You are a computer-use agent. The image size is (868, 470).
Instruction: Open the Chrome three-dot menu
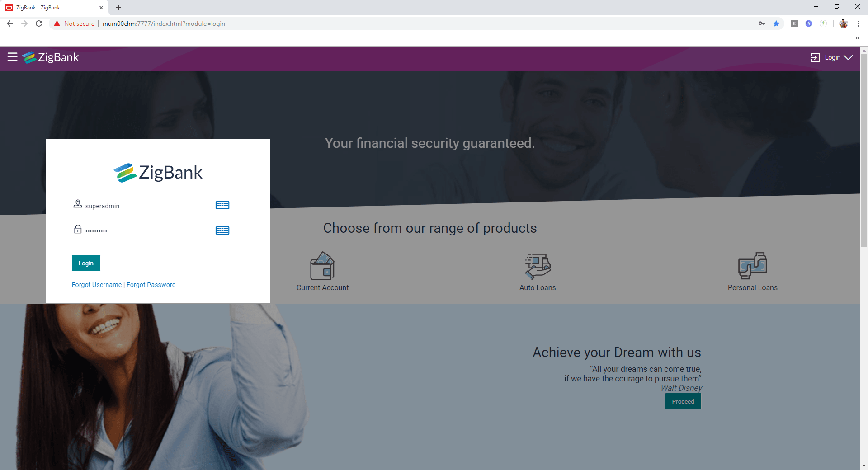click(x=858, y=23)
